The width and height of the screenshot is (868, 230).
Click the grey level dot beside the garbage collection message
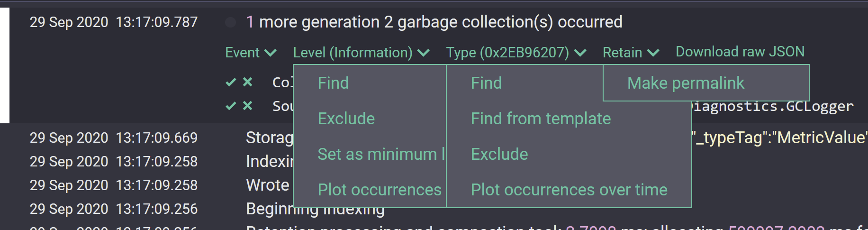click(231, 22)
